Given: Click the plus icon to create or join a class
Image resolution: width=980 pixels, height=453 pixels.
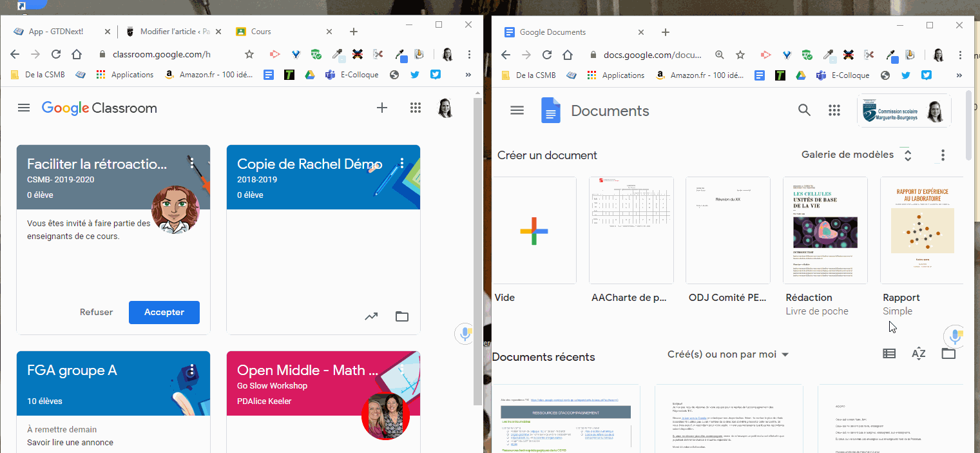Looking at the screenshot, I should (382, 108).
